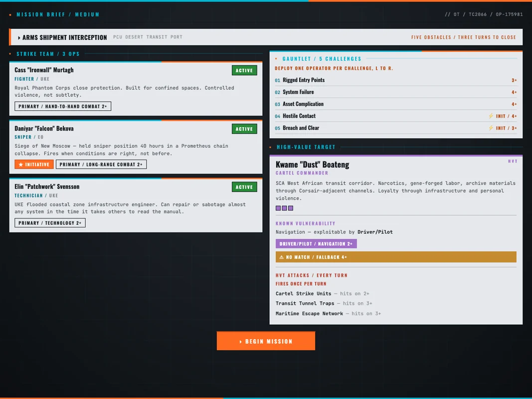
Task: Click the HVT tag on the target card
Action: (x=513, y=161)
